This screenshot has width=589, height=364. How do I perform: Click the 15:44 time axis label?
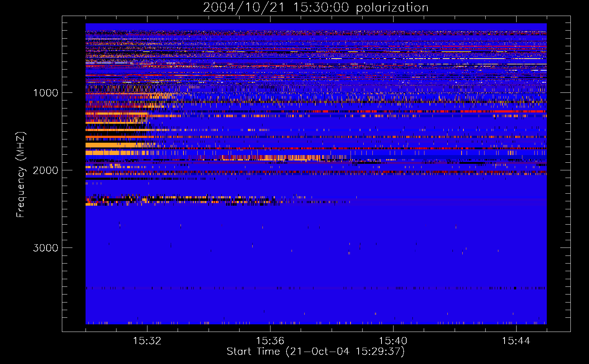(516, 341)
